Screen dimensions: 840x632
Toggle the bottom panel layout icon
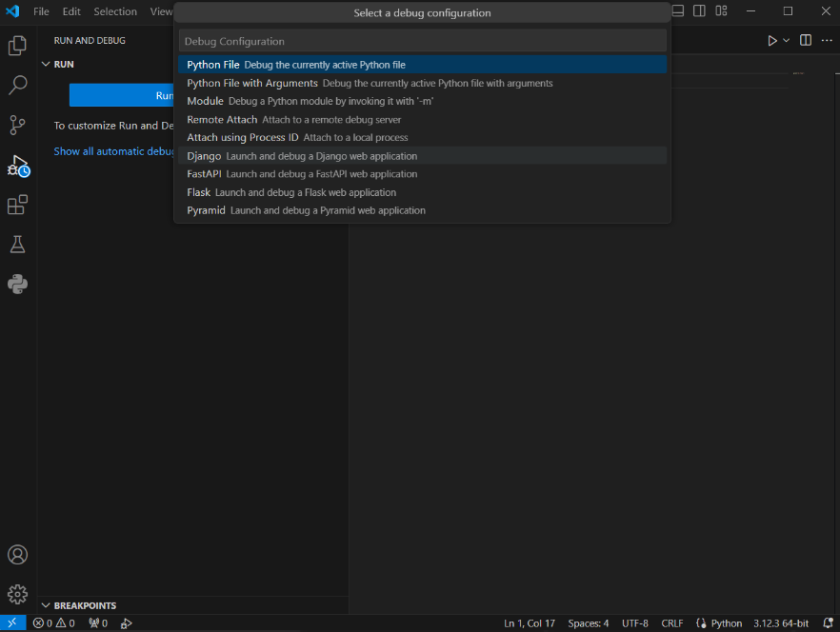678,10
